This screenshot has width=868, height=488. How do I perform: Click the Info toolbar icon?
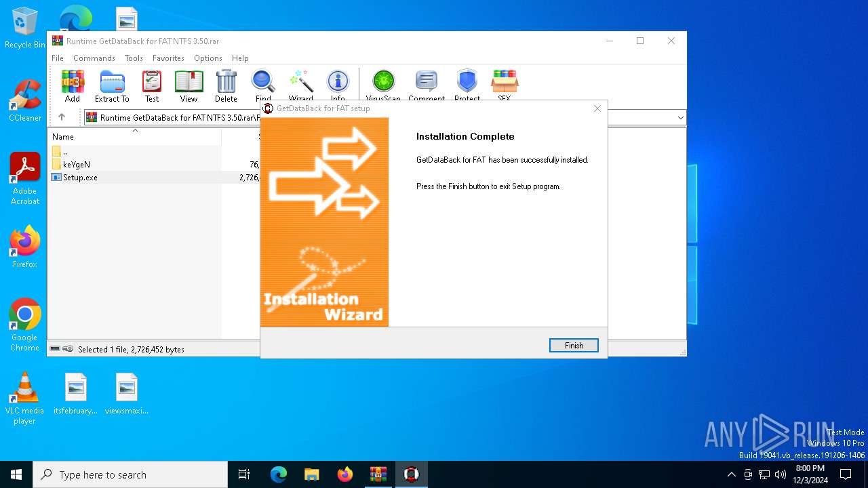pos(338,86)
